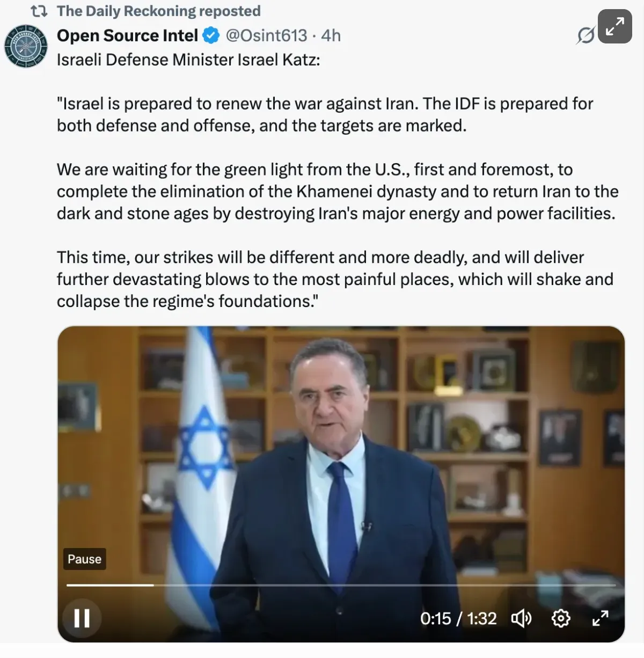
Task: Click the played portion of the video progress bar
Action: coord(110,585)
